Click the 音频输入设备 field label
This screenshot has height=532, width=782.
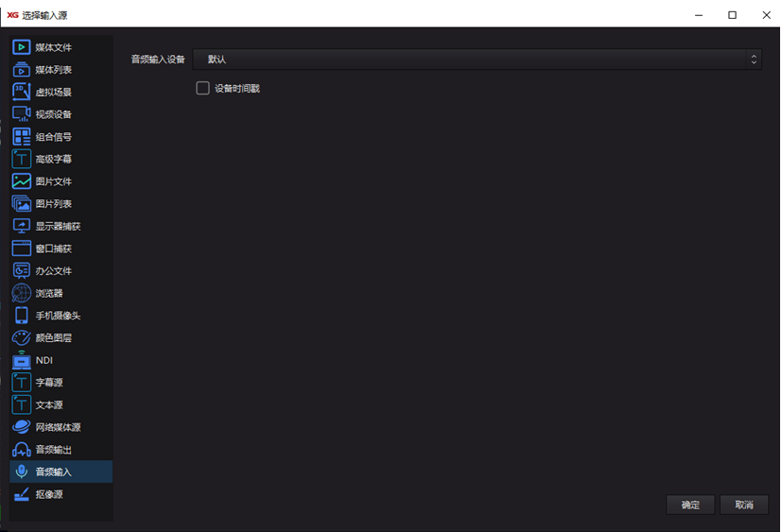pos(158,60)
